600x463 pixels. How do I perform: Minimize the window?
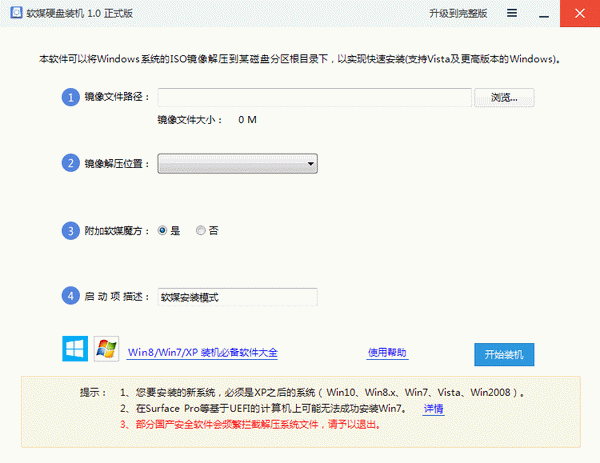pyautogui.click(x=544, y=14)
